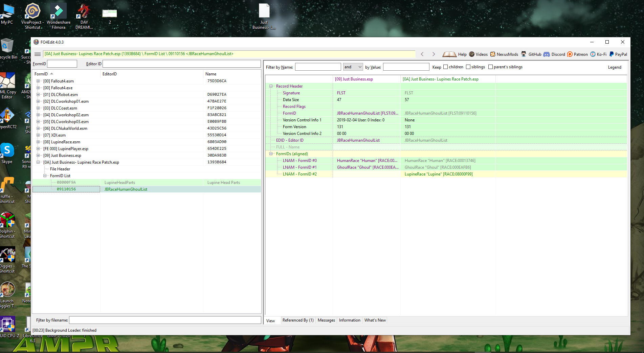Click [09] Just Business.esp column header

coord(367,79)
